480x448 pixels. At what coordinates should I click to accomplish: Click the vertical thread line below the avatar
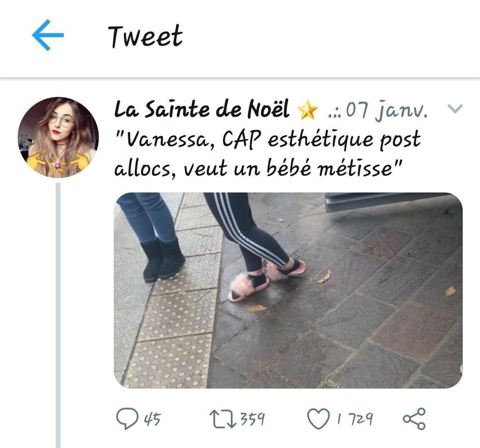pos(58,314)
